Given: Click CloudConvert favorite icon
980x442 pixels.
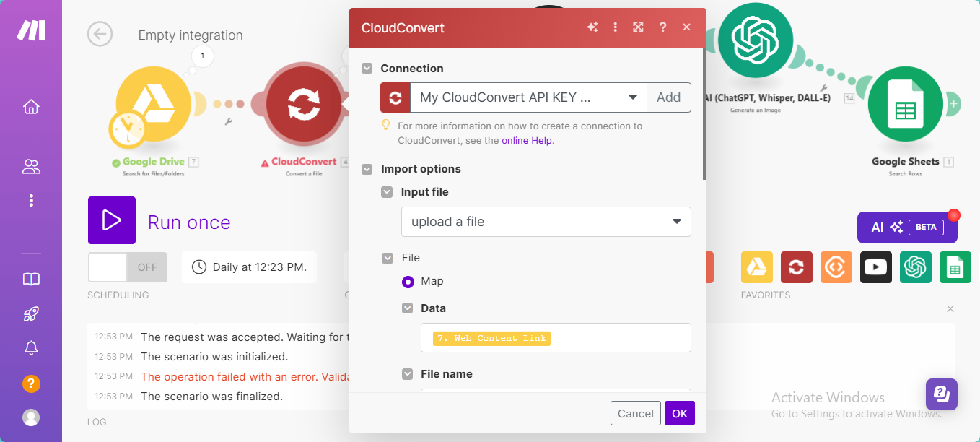Looking at the screenshot, I should [x=797, y=267].
